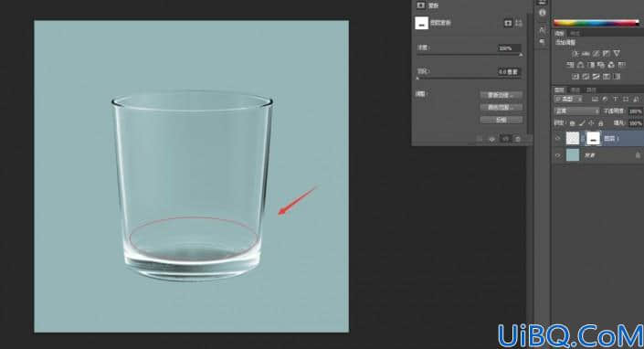Hide the Background layer
This screenshot has height=349, width=644.
coord(558,155)
